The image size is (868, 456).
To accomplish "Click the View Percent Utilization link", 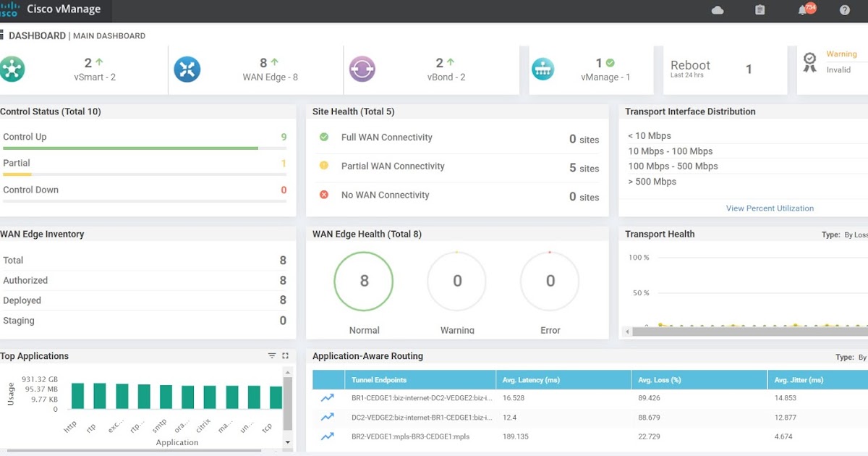I will click(x=770, y=208).
